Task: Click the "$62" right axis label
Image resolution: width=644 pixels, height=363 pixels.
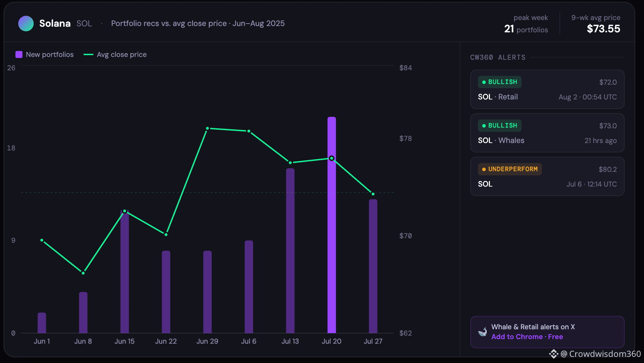Action: coord(406,333)
